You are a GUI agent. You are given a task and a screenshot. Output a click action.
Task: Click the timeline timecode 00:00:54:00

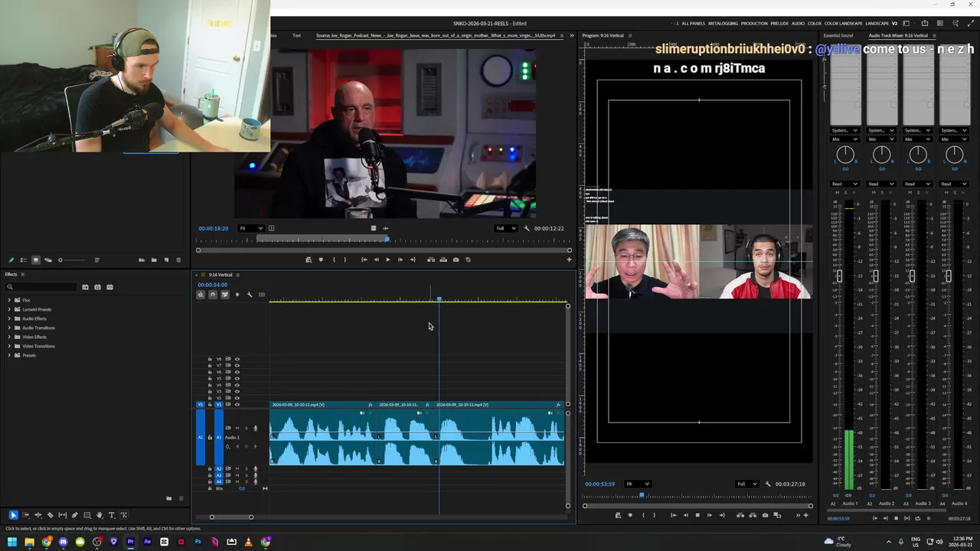[212, 285]
